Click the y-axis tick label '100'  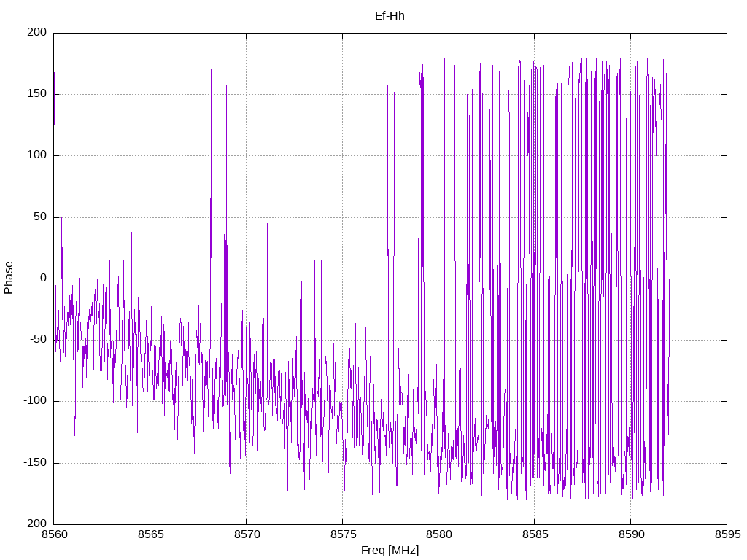tap(37, 155)
